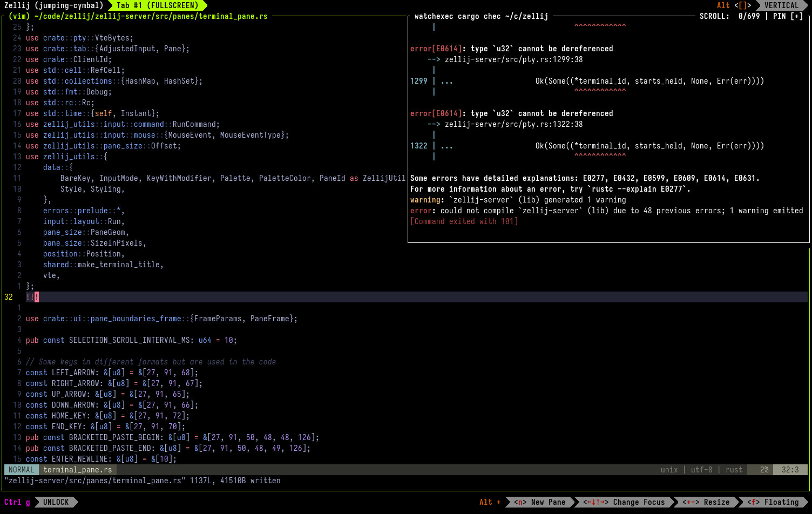Click terminal_pane.rs filename in vim statusline
The height and width of the screenshot is (514, 812).
coord(78,470)
